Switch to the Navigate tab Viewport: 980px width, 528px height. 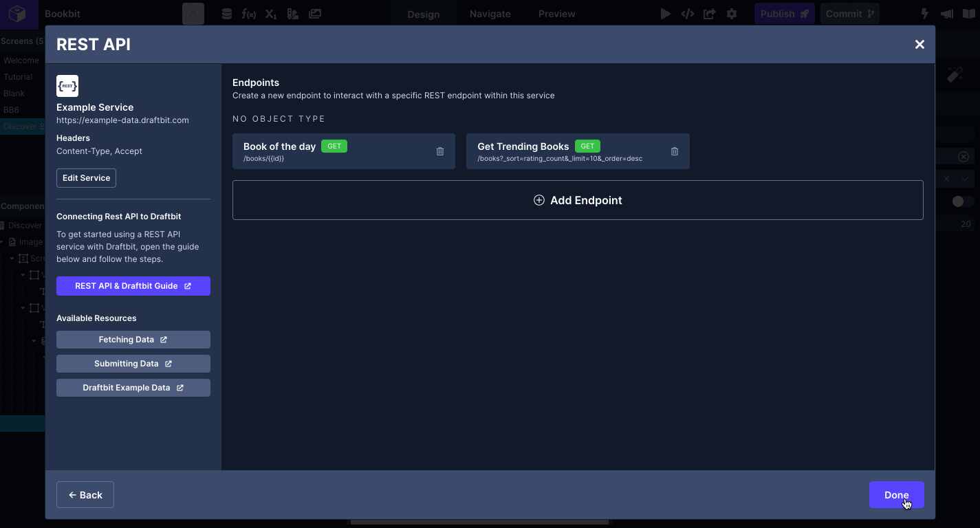490,14
